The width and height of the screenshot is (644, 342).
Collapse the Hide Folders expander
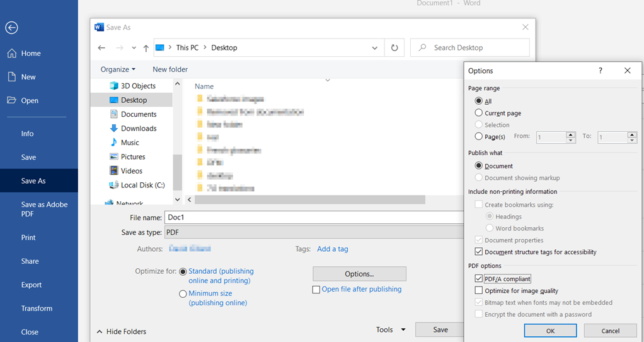point(122,331)
